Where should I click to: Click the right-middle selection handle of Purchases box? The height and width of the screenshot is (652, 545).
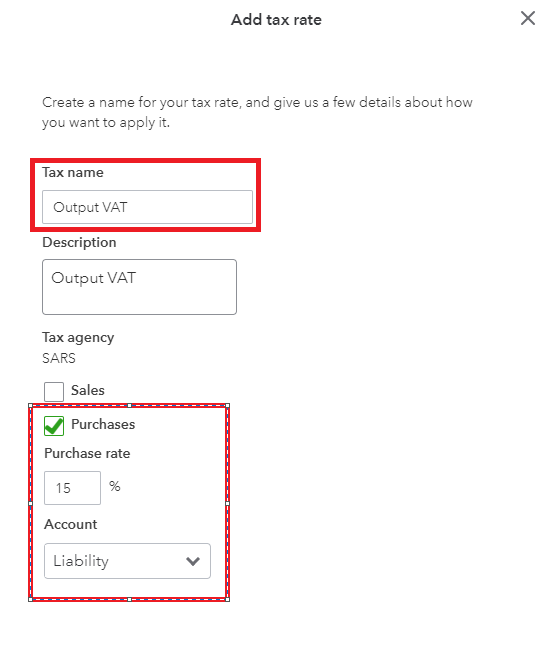[x=227, y=504]
